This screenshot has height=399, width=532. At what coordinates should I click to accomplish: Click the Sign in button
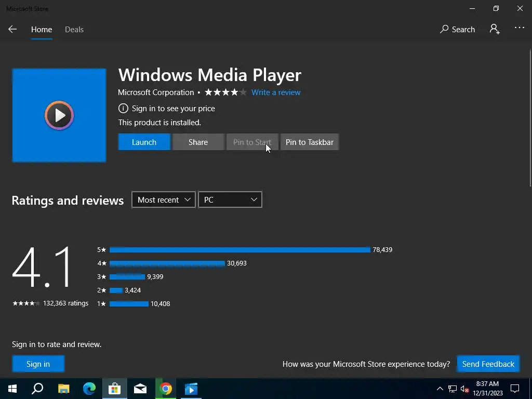point(38,364)
